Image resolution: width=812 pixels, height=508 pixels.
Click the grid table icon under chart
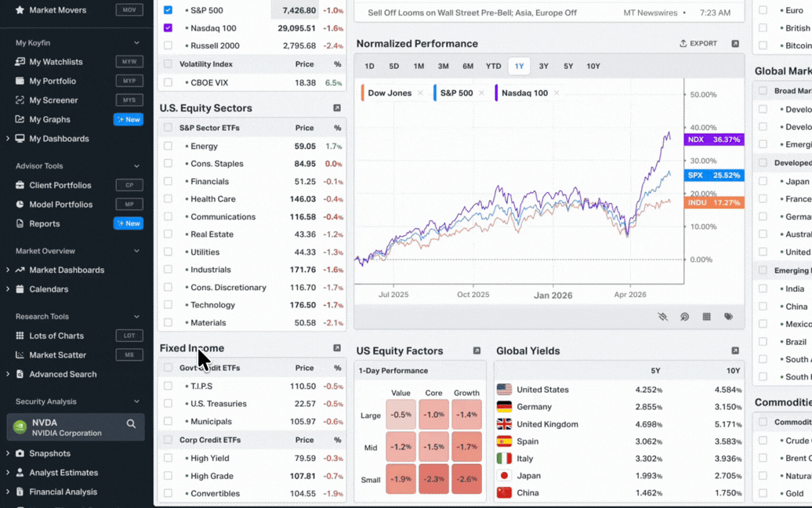706,317
